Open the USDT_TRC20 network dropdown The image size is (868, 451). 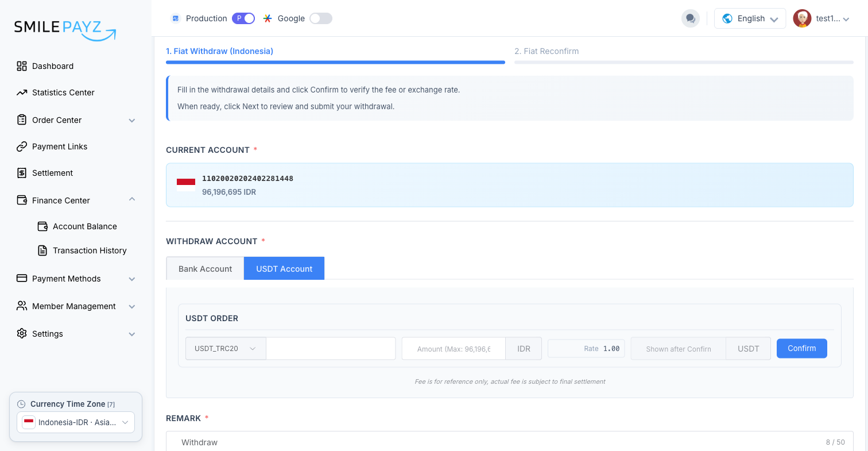click(226, 349)
